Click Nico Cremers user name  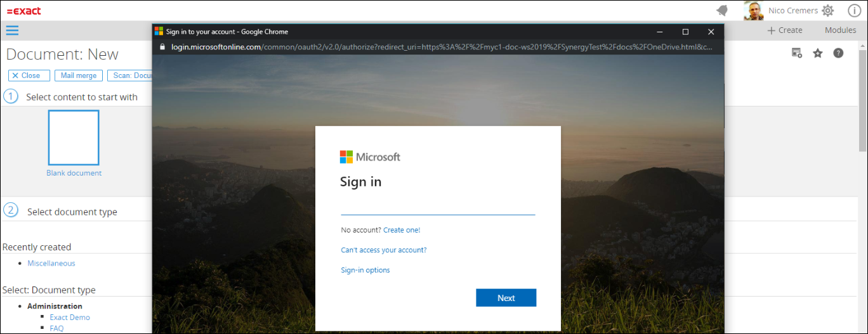pos(792,11)
